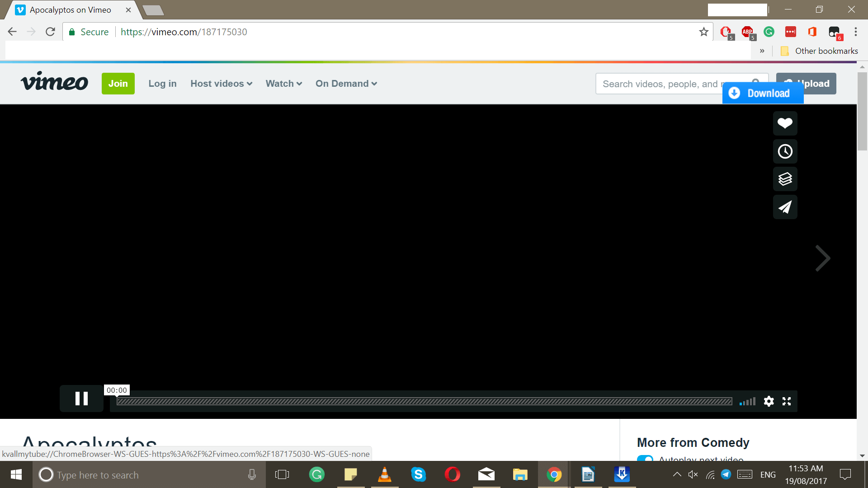Click the next video arrow button
Viewport: 868px width, 488px height.
coord(823,258)
